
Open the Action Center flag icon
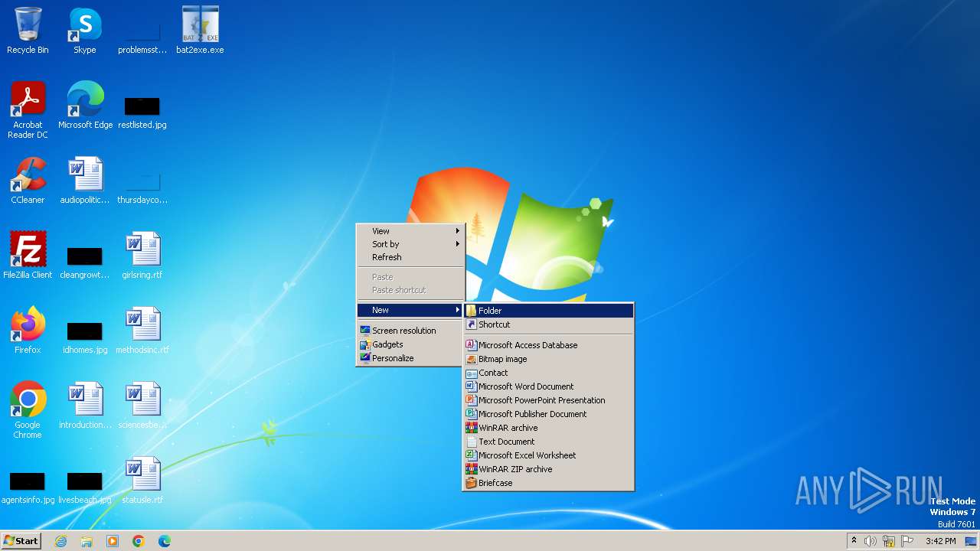click(x=907, y=541)
